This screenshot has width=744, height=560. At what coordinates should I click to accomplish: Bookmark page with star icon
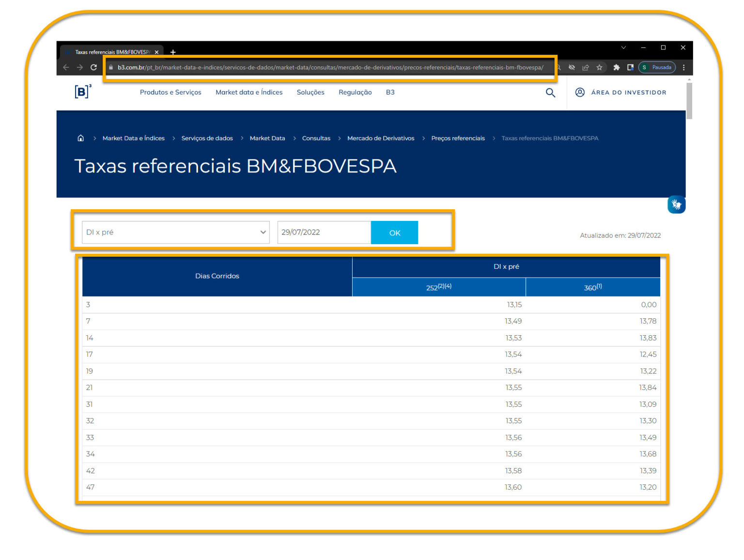click(599, 67)
